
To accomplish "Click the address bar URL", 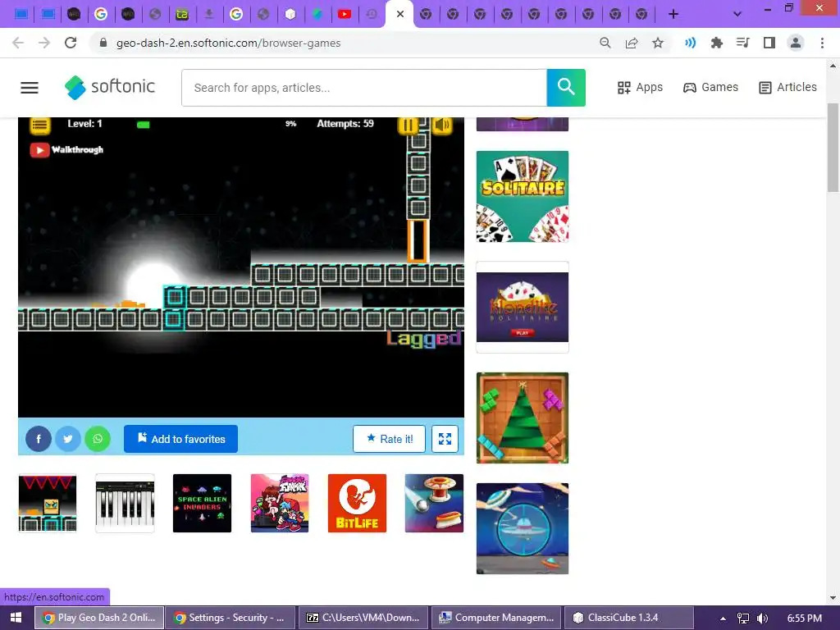I will (228, 43).
